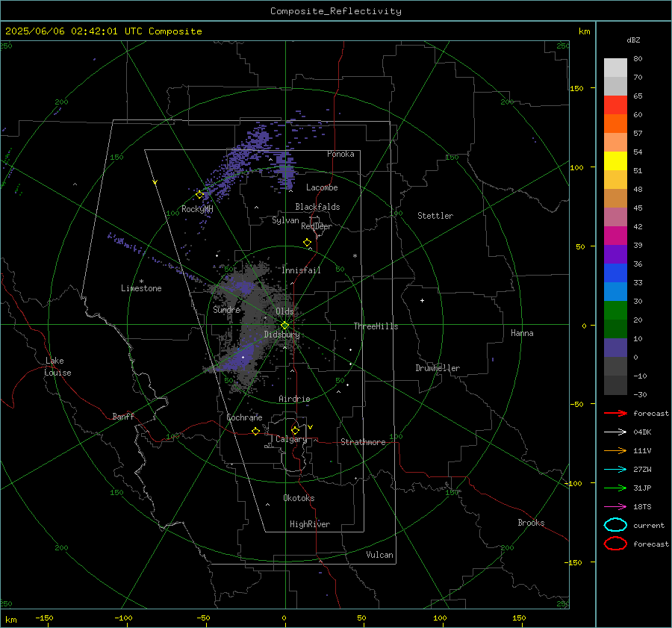Select the Blackfalds label

(x=317, y=207)
